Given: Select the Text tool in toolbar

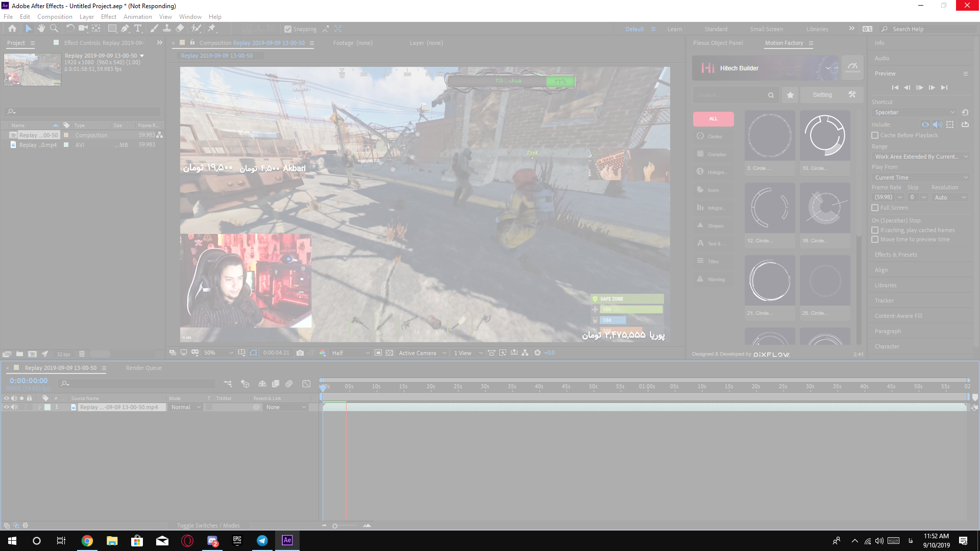Looking at the screenshot, I should [138, 28].
